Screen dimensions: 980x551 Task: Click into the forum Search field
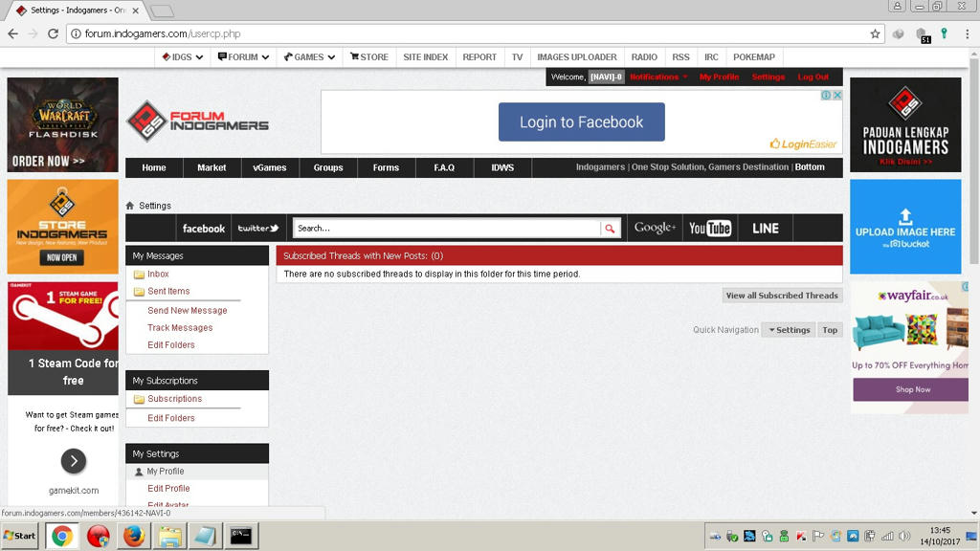[x=447, y=229]
